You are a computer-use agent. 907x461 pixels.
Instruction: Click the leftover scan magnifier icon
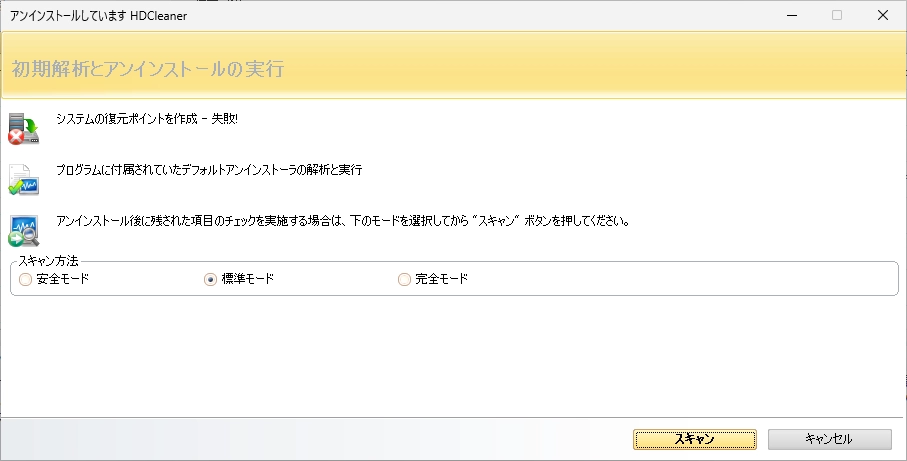[x=23, y=230]
